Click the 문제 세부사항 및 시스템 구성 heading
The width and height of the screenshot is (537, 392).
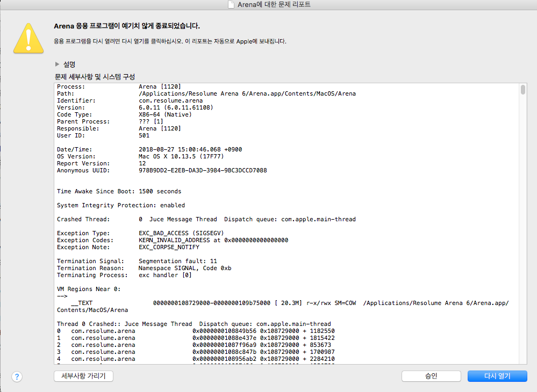point(95,76)
